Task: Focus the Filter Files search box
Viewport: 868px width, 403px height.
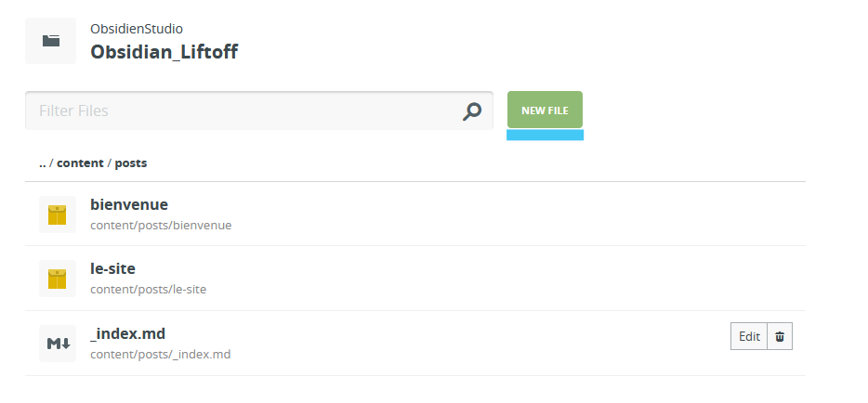Action: coord(242,111)
